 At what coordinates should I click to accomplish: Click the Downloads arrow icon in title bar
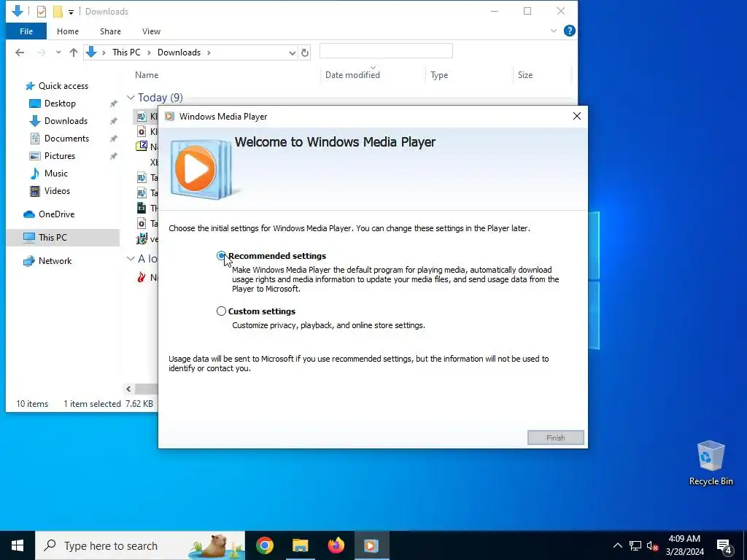point(18,11)
